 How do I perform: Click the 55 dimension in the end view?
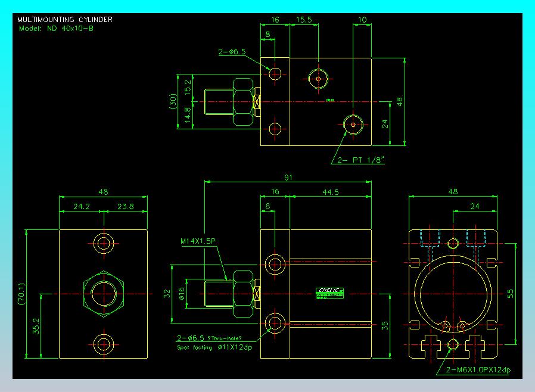(510, 294)
